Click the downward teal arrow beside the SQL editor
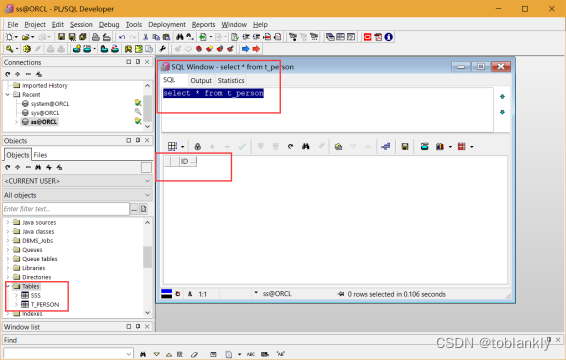 [x=502, y=112]
